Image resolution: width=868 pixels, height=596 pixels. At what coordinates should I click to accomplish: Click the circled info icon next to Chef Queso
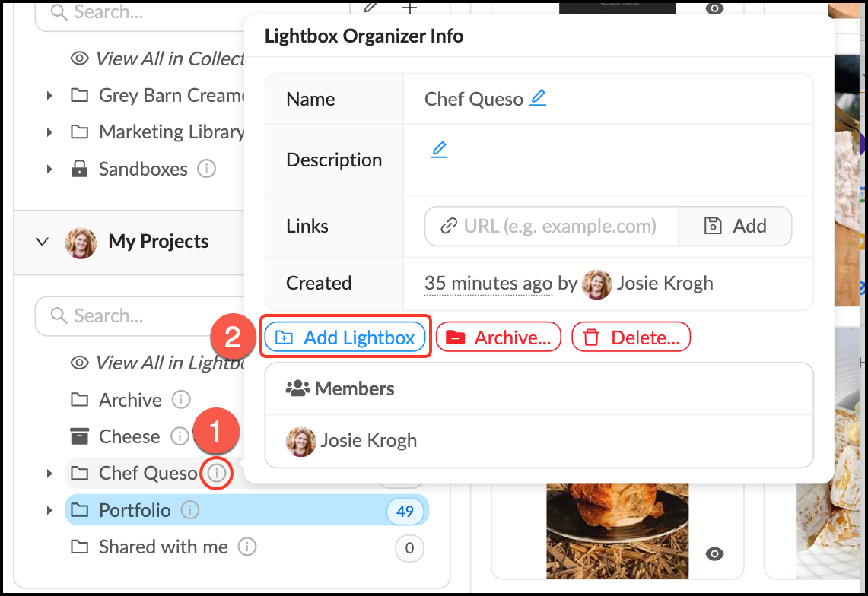pos(216,474)
